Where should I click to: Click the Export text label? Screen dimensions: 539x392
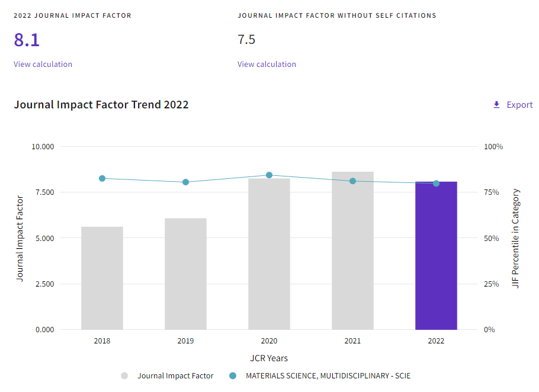click(519, 105)
